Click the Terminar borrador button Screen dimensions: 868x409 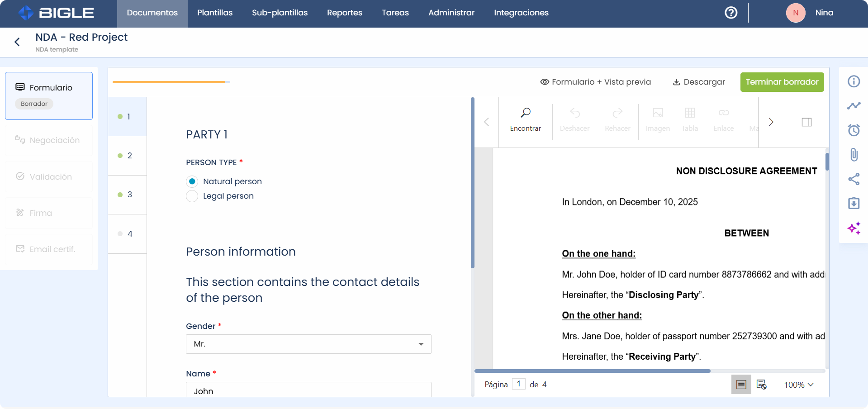point(782,82)
